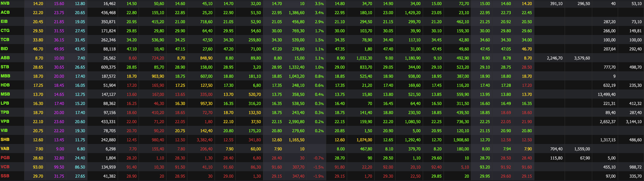
Task: Click PGB floor price 24.40
Action: (x=80, y=158)
